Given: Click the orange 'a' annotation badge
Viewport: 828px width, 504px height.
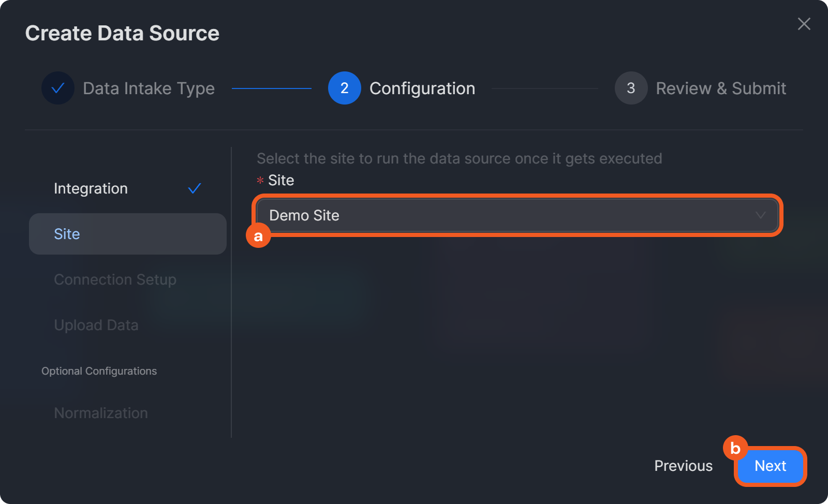Looking at the screenshot, I should pos(258,236).
